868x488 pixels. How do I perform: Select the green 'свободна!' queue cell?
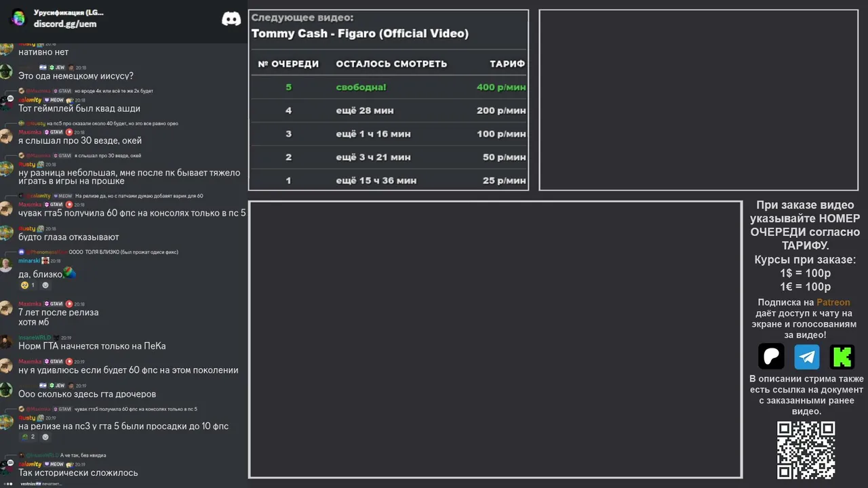click(x=361, y=87)
